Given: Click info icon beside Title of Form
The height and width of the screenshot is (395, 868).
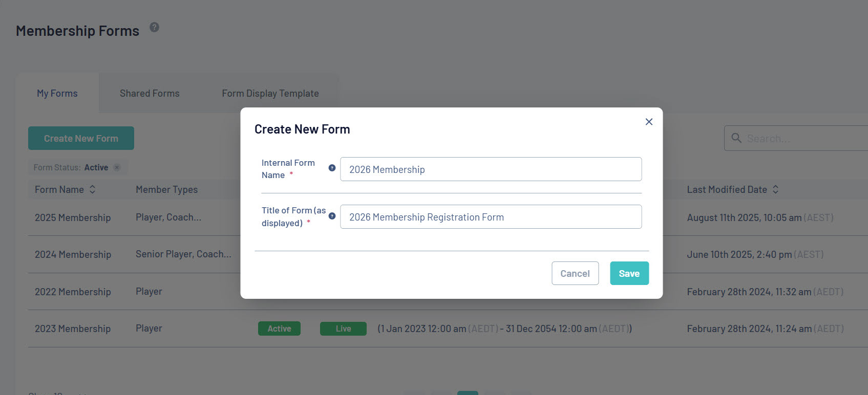Looking at the screenshot, I should pyautogui.click(x=332, y=216).
